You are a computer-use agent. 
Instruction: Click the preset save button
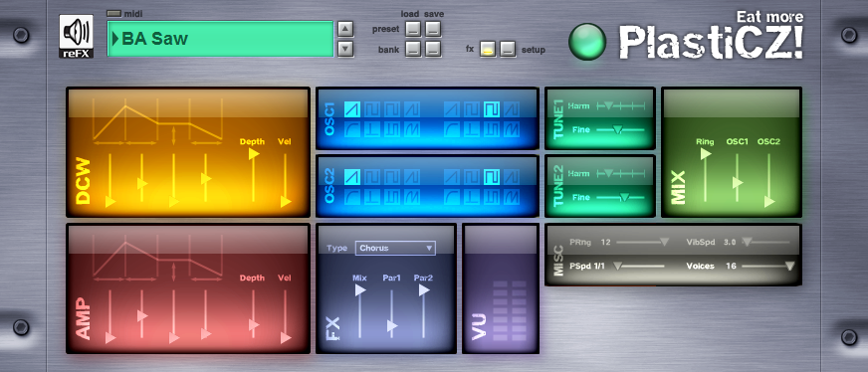[433, 29]
